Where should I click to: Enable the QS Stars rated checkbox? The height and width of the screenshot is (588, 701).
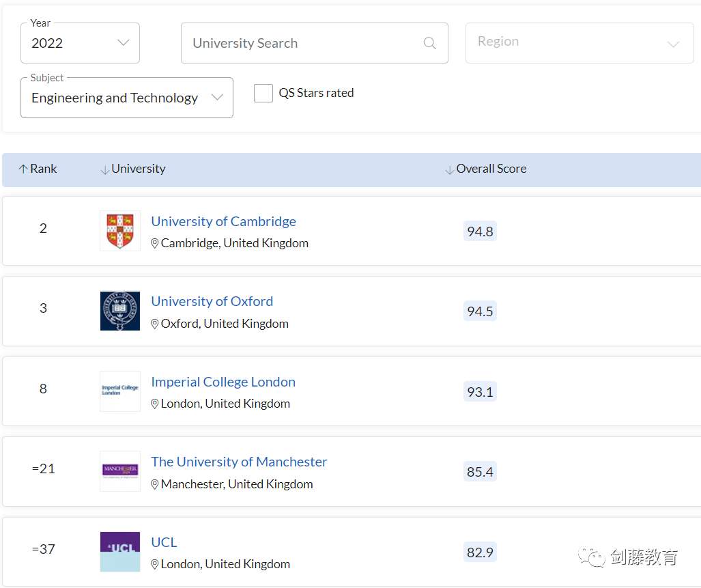click(x=263, y=93)
